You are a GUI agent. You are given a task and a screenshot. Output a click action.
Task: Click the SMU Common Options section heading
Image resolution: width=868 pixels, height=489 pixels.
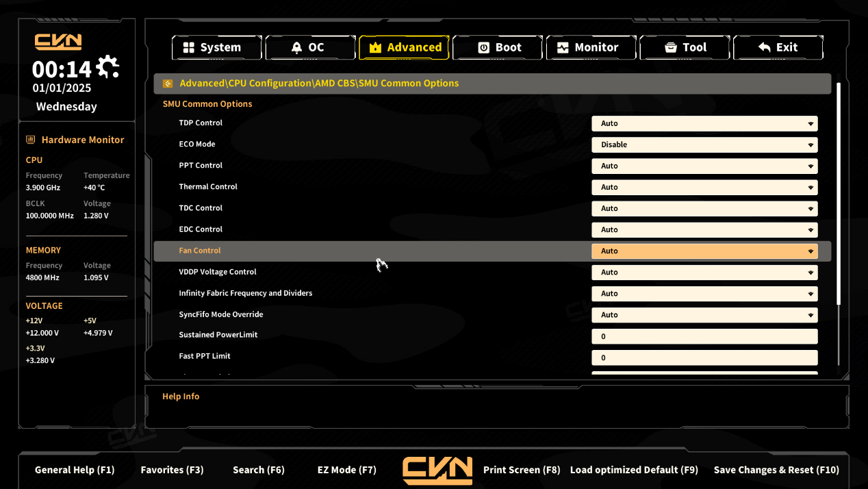[207, 104]
